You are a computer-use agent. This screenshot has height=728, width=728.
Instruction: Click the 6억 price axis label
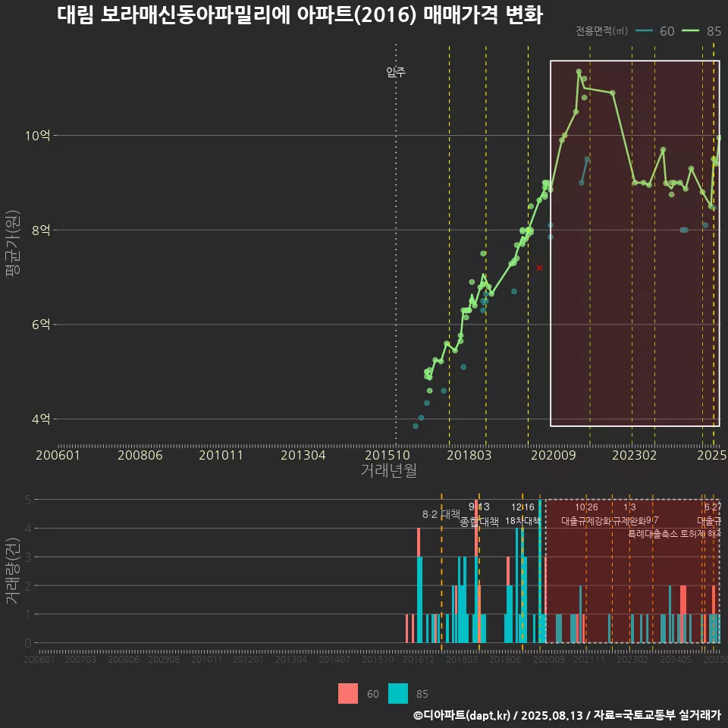pyautogui.click(x=41, y=325)
